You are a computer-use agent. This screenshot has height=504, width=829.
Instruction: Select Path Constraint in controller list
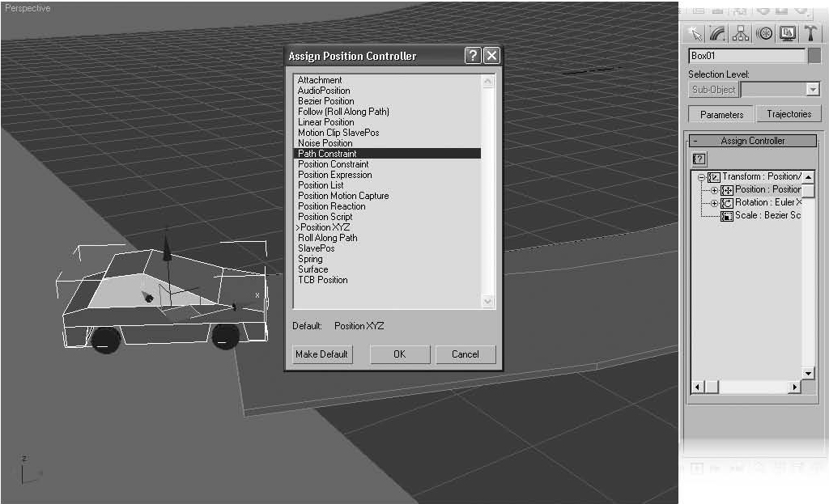tap(327, 154)
